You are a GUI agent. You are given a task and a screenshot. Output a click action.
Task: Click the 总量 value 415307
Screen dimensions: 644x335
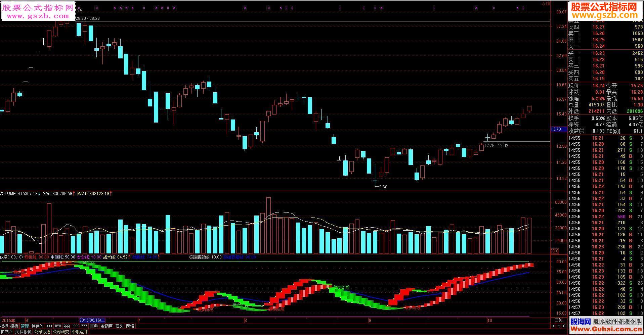click(597, 105)
